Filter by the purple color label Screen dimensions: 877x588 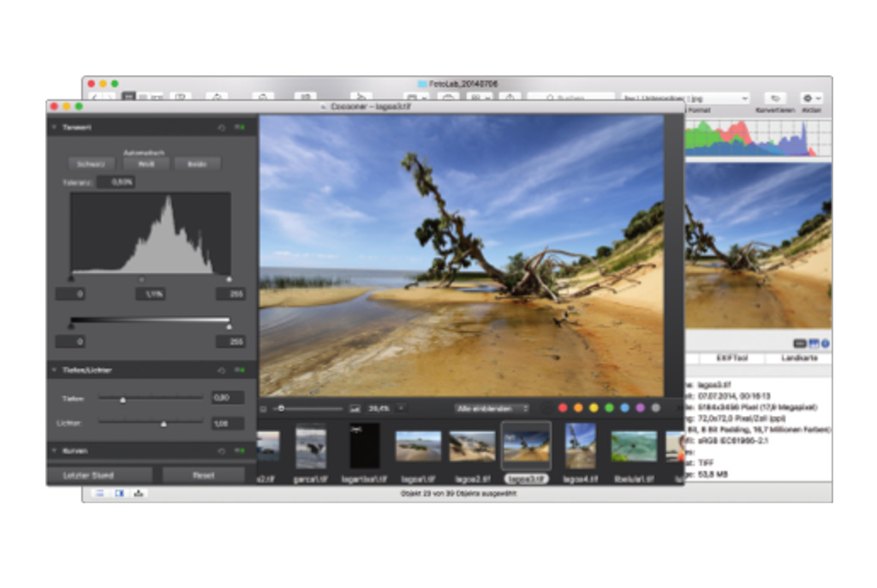coord(641,408)
